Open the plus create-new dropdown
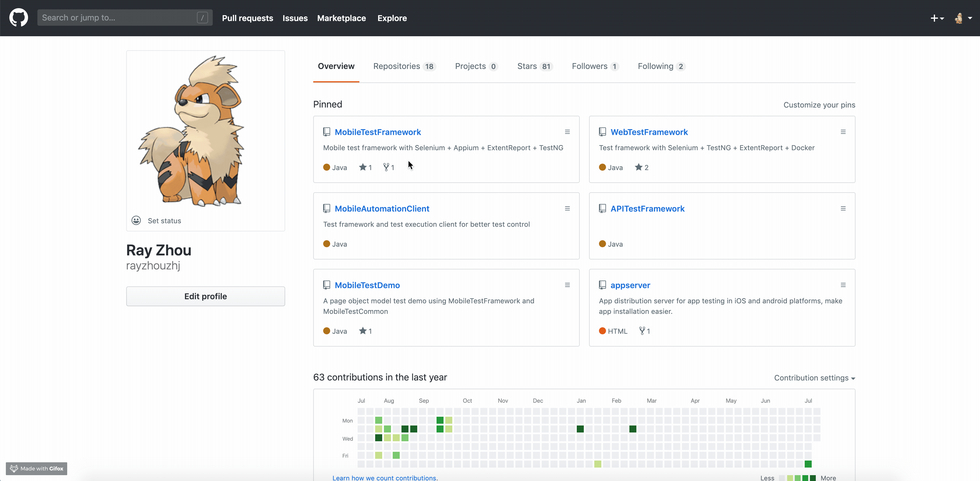Viewport: 980px width, 481px height. coord(937,18)
